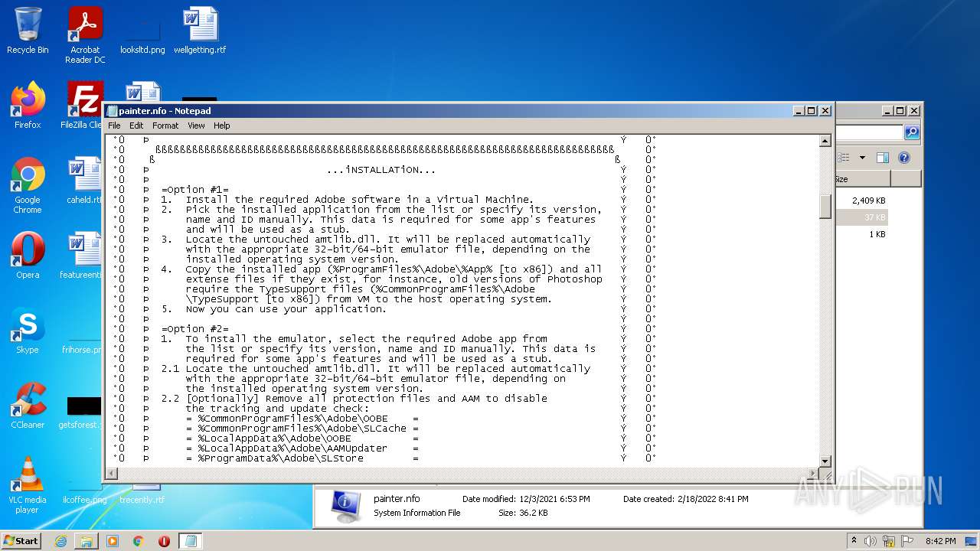Viewport: 980px width, 551px height.
Task: Click the Explorer search magnifier button
Action: (x=912, y=132)
